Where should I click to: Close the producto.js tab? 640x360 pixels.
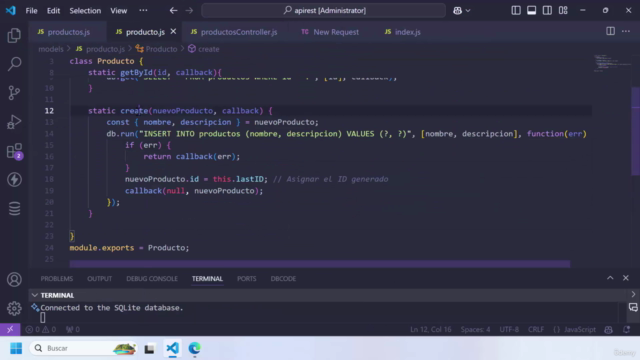coord(173,31)
